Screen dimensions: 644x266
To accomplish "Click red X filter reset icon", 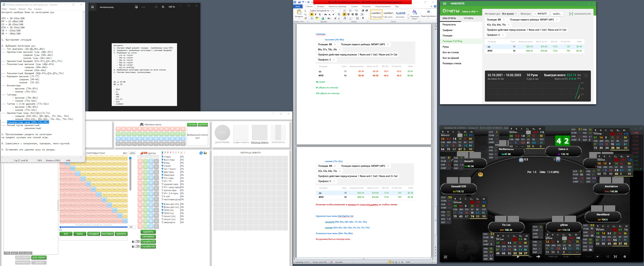I will click(181, 153).
